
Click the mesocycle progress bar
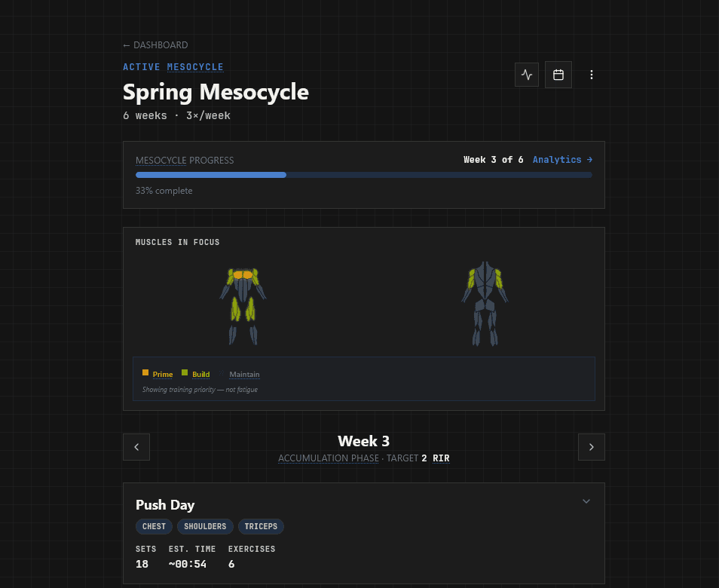(363, 175)
